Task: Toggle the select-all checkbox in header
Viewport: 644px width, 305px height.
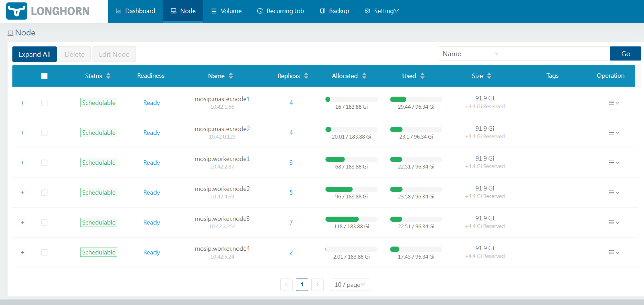Action: [x=44, y=76]
